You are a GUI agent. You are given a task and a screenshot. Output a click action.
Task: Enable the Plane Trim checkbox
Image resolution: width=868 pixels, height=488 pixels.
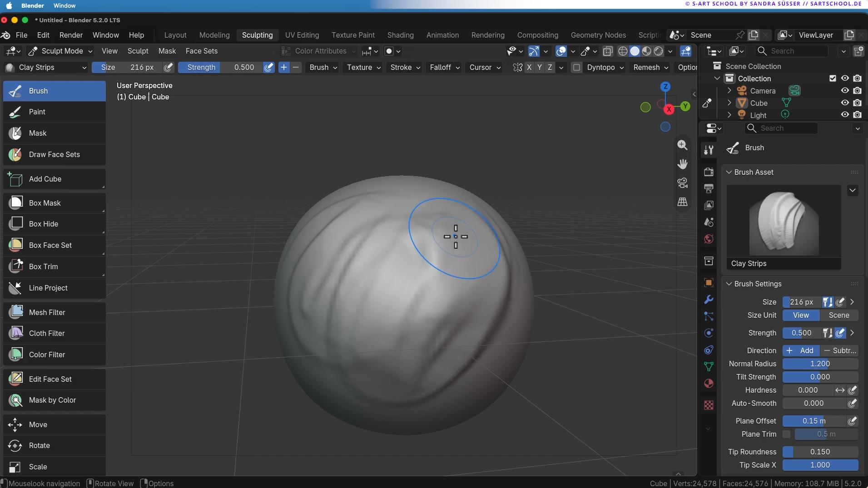click(x=786, y=434)
